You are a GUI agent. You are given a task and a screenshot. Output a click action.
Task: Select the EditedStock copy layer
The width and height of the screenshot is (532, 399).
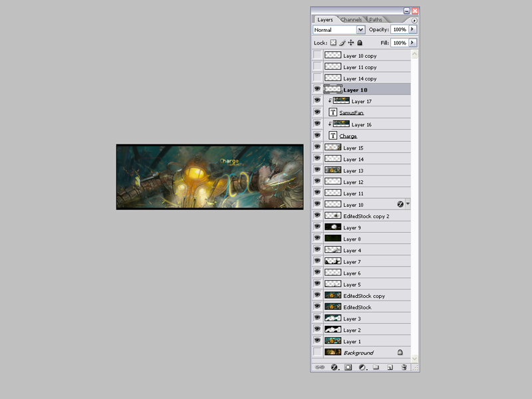[361, 295]
